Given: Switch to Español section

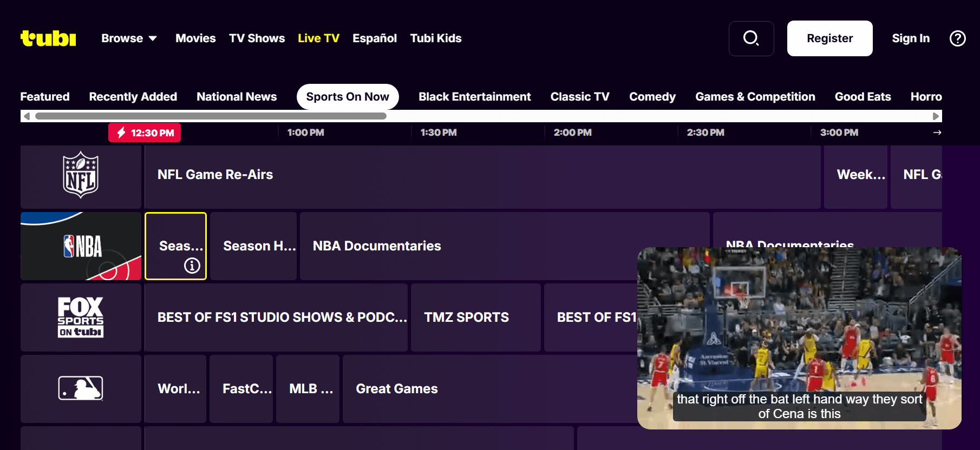Looking at the screenshot, I should tap(375, 38).
